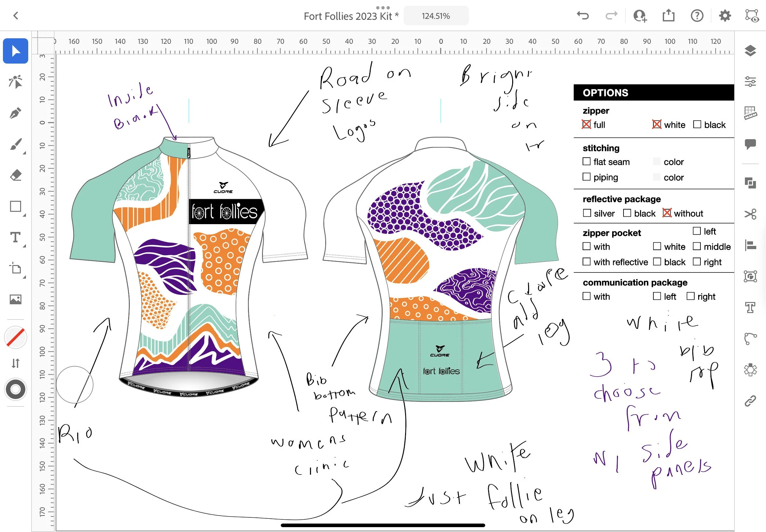Image resolution: width=766 pixels, height=532 pixels.
Task: Open the scissors Cut options
Action: [750, 214]
